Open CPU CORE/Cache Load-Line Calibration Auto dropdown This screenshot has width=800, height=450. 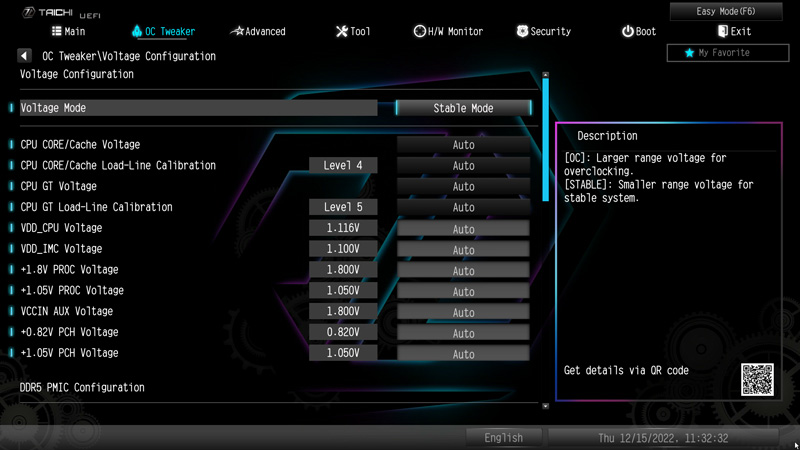pos(463,166)
